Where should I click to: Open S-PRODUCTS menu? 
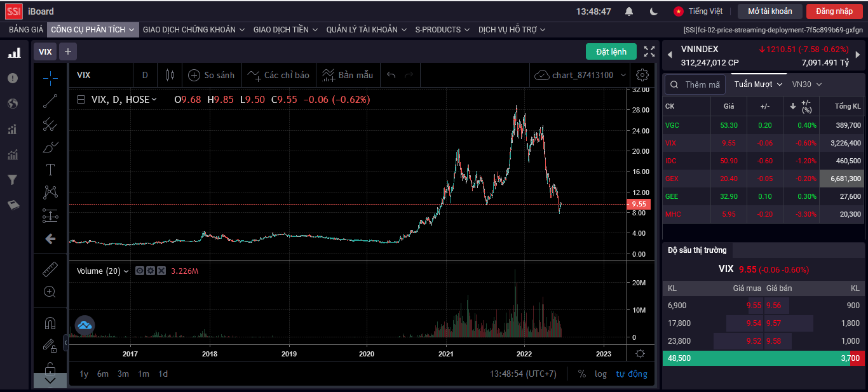442,29
